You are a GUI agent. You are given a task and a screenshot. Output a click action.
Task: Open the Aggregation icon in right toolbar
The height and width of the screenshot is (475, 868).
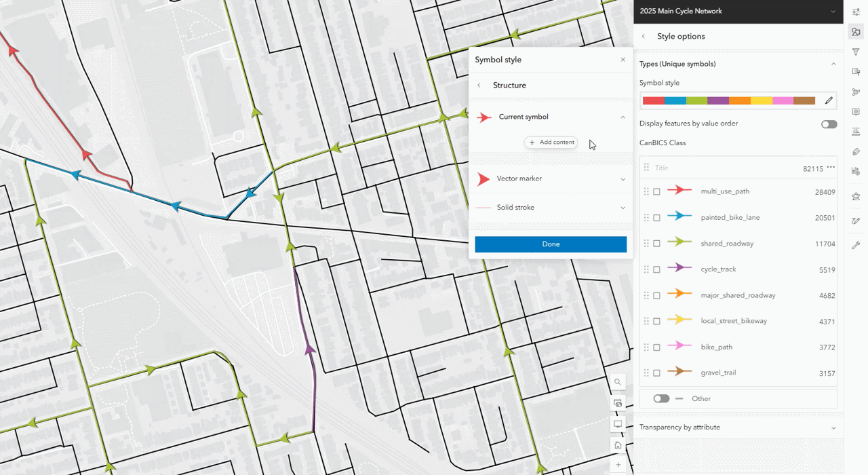856,92
